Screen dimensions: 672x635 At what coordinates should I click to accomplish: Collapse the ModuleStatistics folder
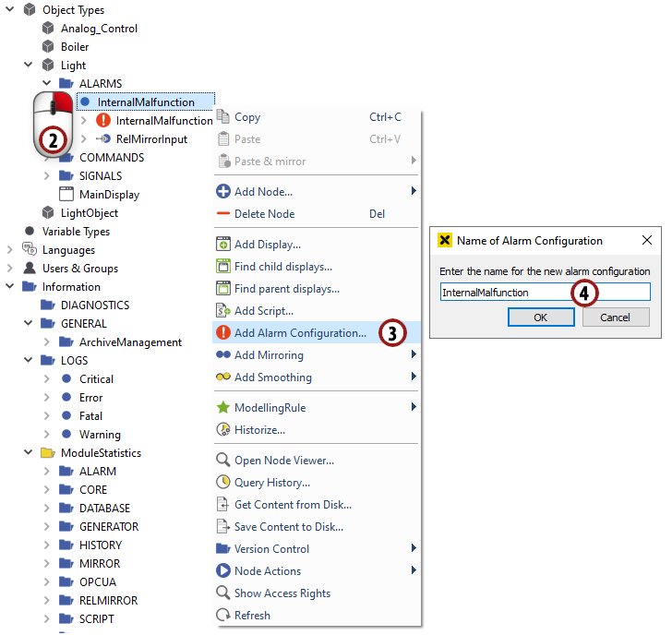(29, 453)
